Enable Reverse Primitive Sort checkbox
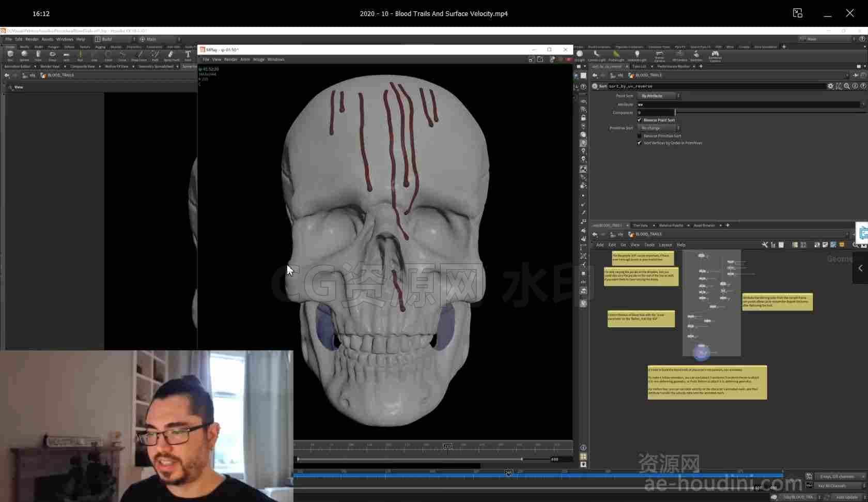 [x=640, y=136]
